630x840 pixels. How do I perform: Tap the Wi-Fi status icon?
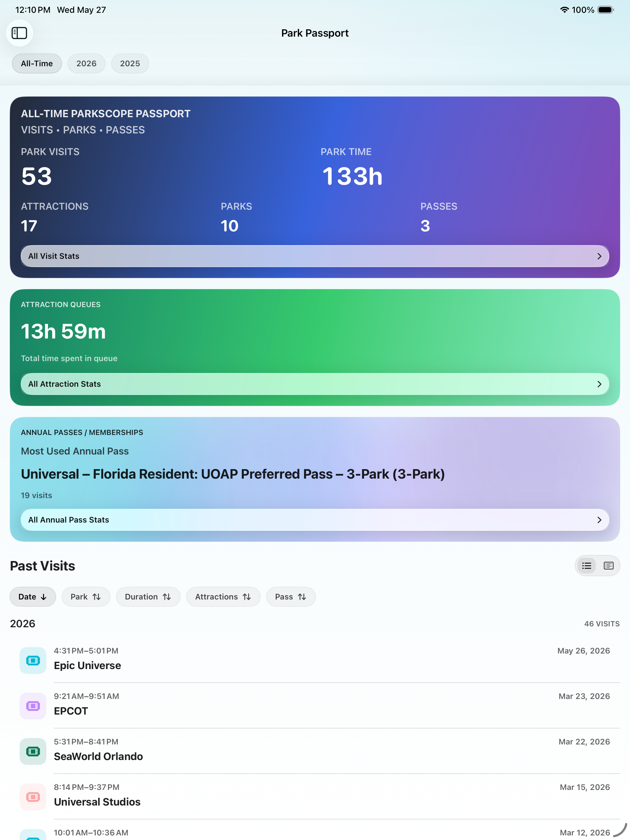564,10
